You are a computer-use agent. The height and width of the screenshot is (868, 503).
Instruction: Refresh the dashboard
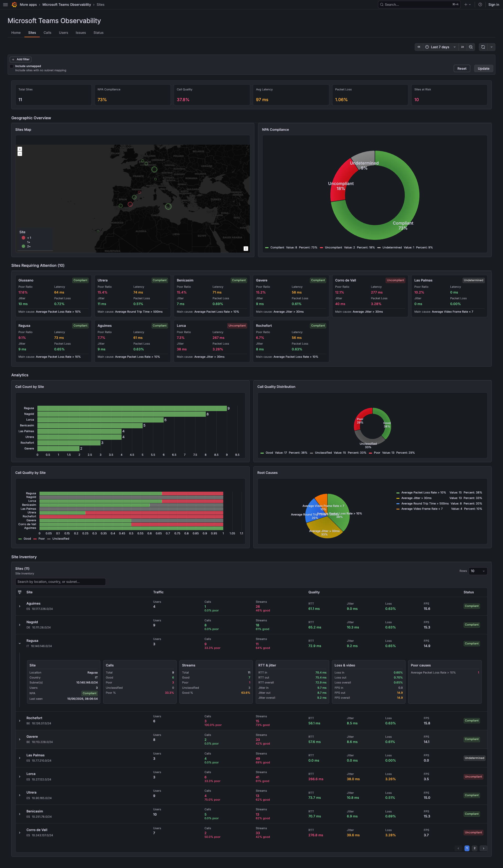point(483,47)
